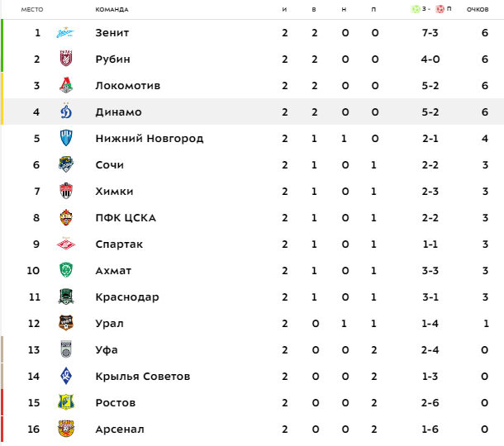Click the PFK CSKA club crest
504x446 pixels.
tap(66, 218)
